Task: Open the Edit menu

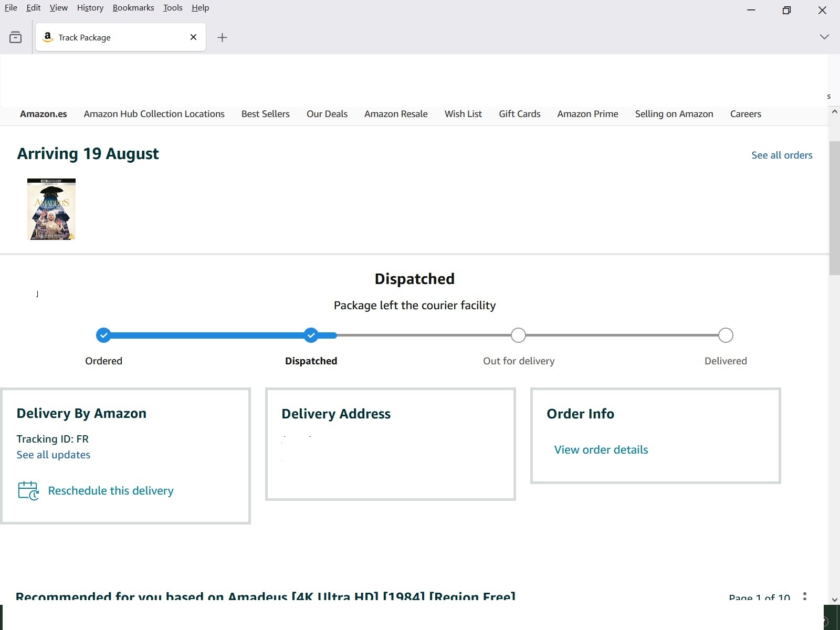Action: (34, 8)
